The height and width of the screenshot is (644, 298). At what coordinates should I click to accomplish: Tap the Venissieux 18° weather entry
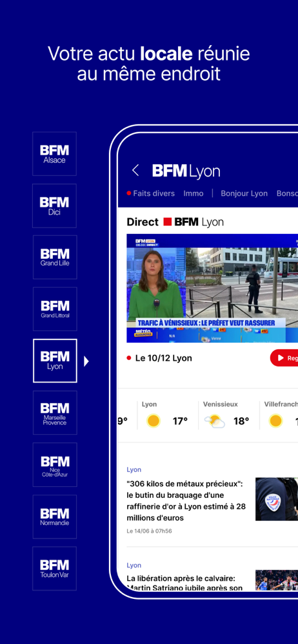[x=226, y=415]
